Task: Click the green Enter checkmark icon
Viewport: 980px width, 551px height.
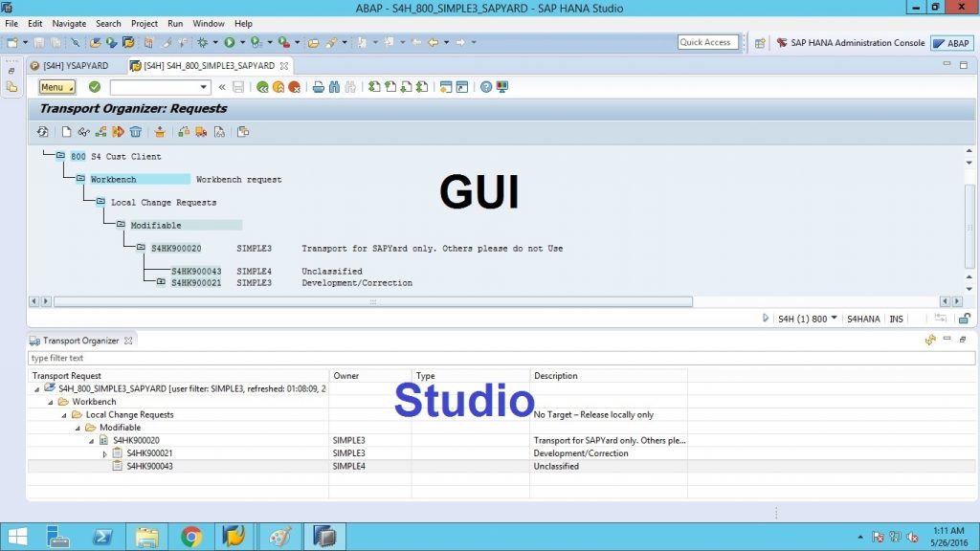Action: (x=95, y=87)
